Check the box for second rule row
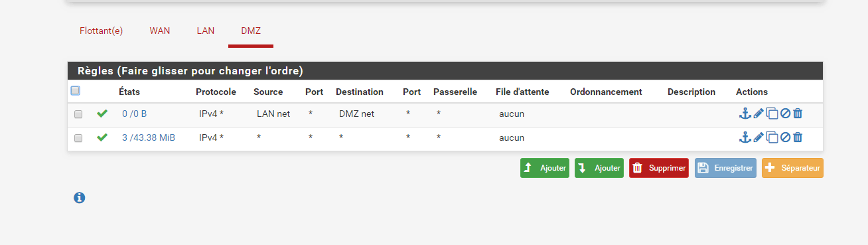 78,138
